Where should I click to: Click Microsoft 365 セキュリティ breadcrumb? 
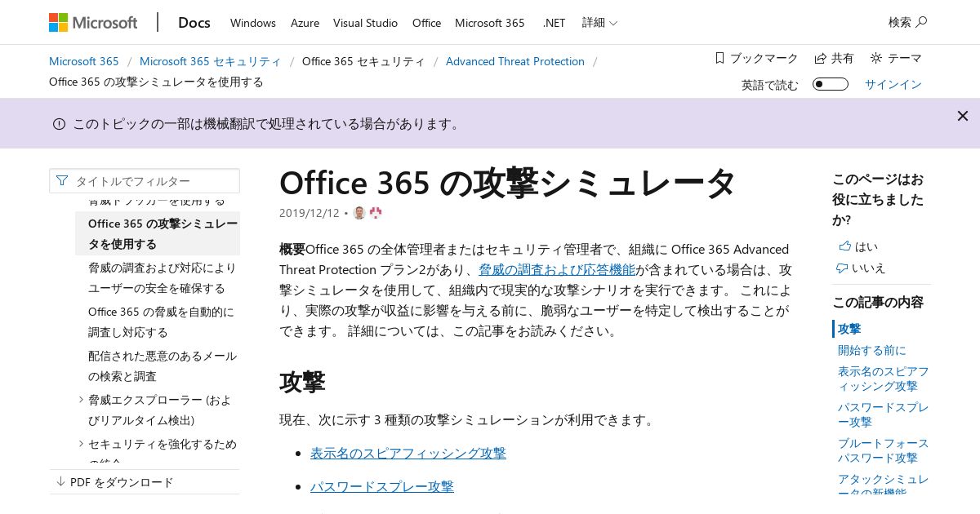[211, 61]
